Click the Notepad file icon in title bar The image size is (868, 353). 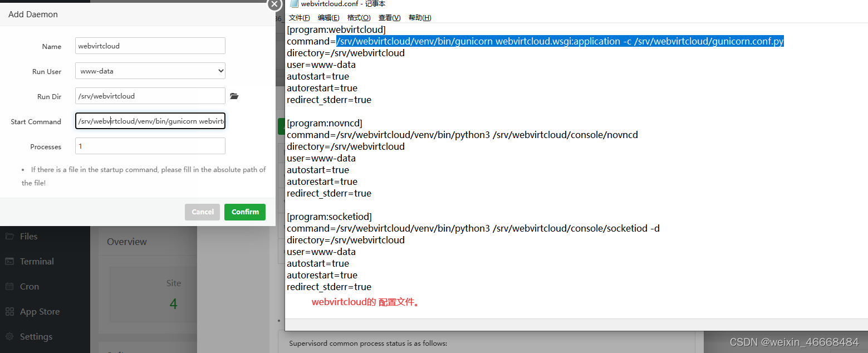(x=293, y=4)
